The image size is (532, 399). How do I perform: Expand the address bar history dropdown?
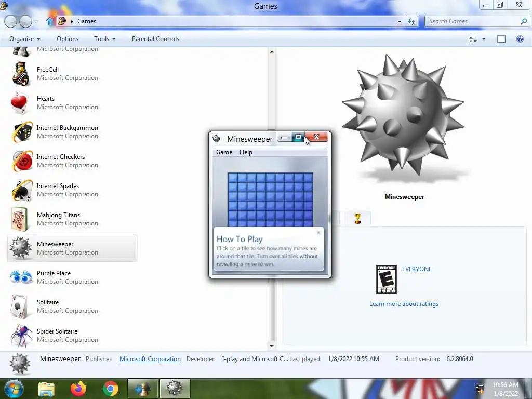[x=400, y=21]
